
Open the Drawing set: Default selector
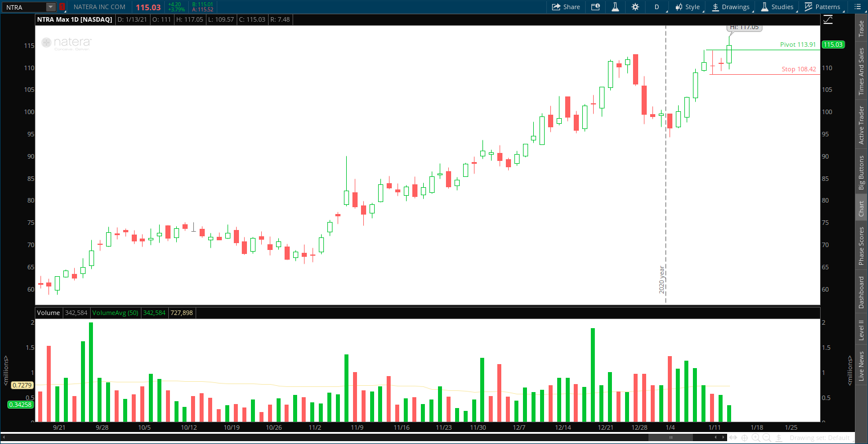coord(820,438)
